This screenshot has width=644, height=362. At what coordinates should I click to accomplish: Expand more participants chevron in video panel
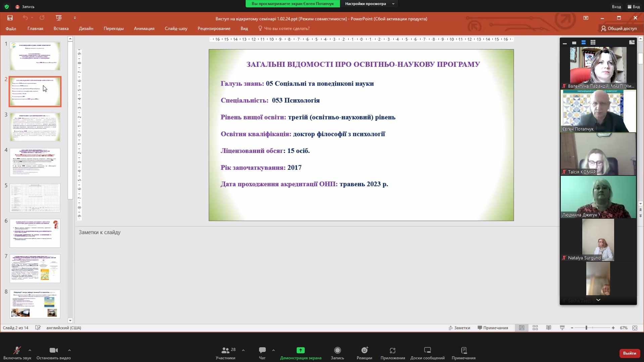point(598,300)
